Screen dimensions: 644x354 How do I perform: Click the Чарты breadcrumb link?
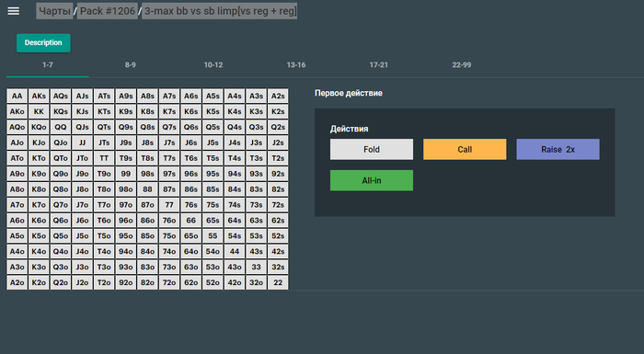click(x=54, y=11)
